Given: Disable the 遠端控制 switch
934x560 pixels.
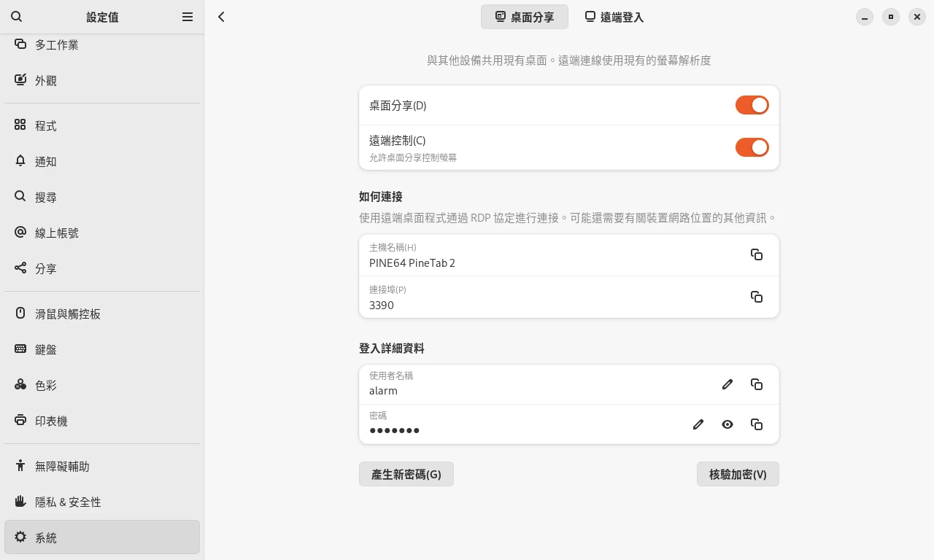Looking at the screenshot, I should coord(752,147).
